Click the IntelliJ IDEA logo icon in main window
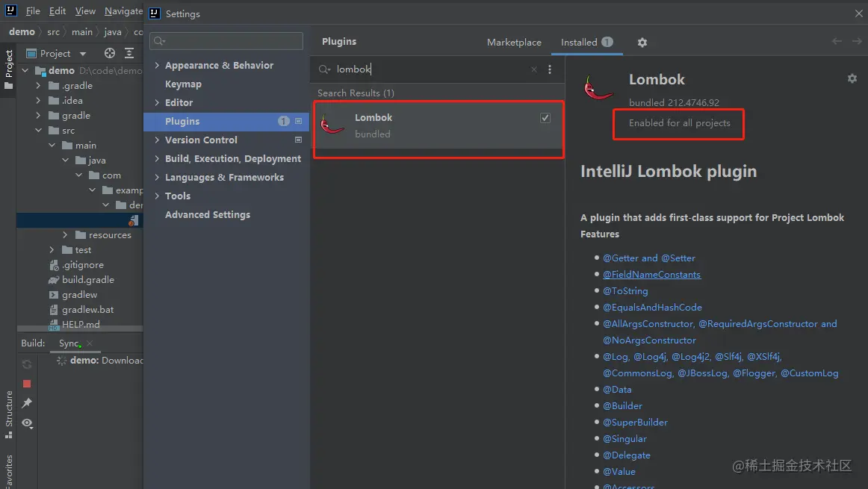Image resolution: width=868 pixels, height=489 pixels. pos(10,10)
